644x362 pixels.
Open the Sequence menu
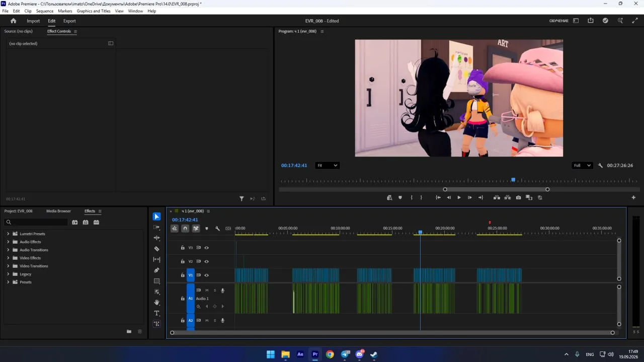coord(45,11)
